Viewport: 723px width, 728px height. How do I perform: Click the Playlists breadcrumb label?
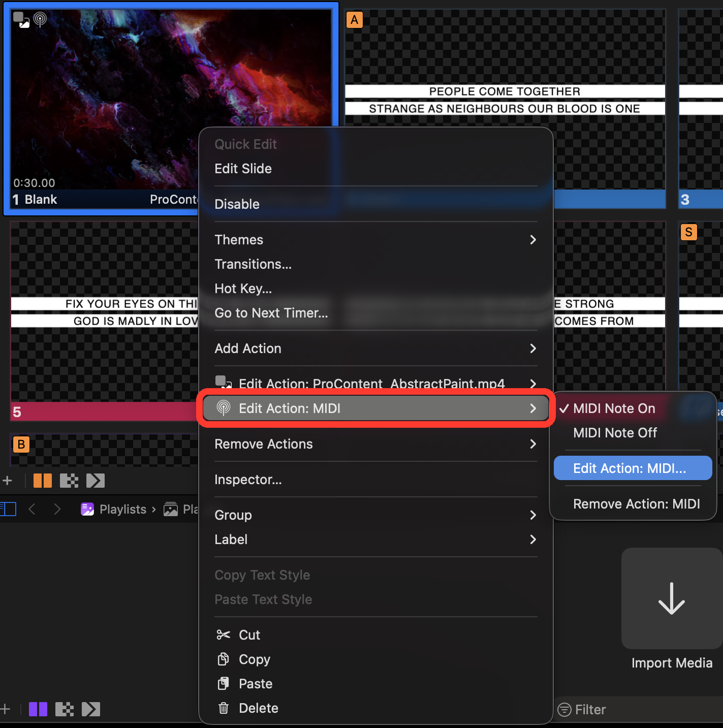click(x=123, y=509)
